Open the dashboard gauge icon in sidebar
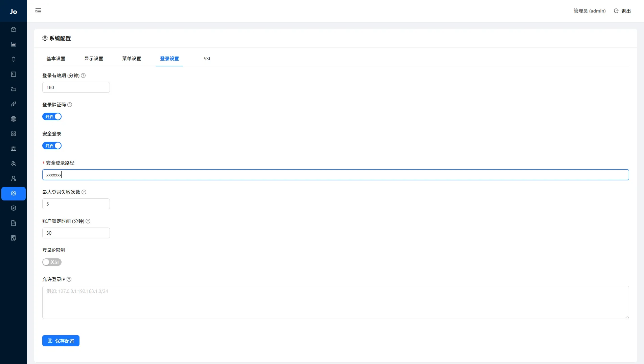 (14, 30)
